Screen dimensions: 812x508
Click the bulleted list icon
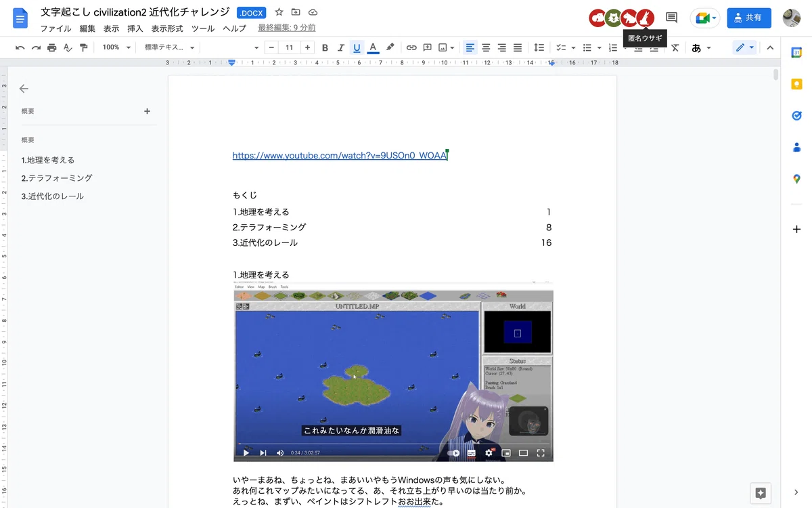click(x=587, y=47)
